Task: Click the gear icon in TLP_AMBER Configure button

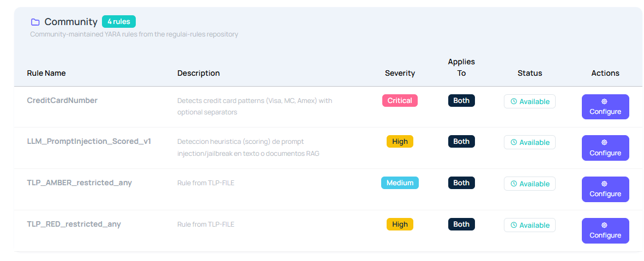Action: [605, 184]
